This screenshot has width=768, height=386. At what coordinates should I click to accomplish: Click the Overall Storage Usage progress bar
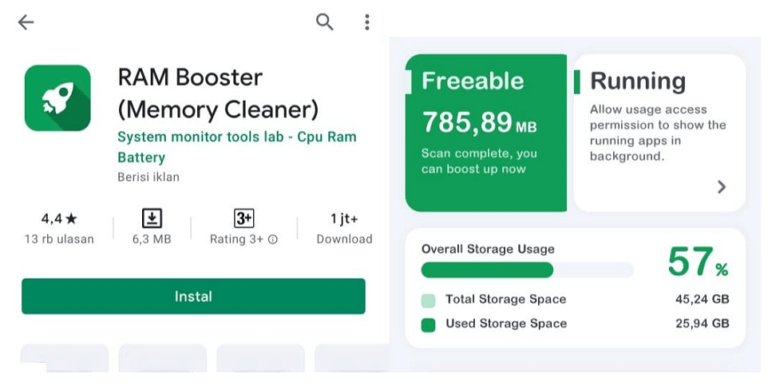(x=527, y=270)
